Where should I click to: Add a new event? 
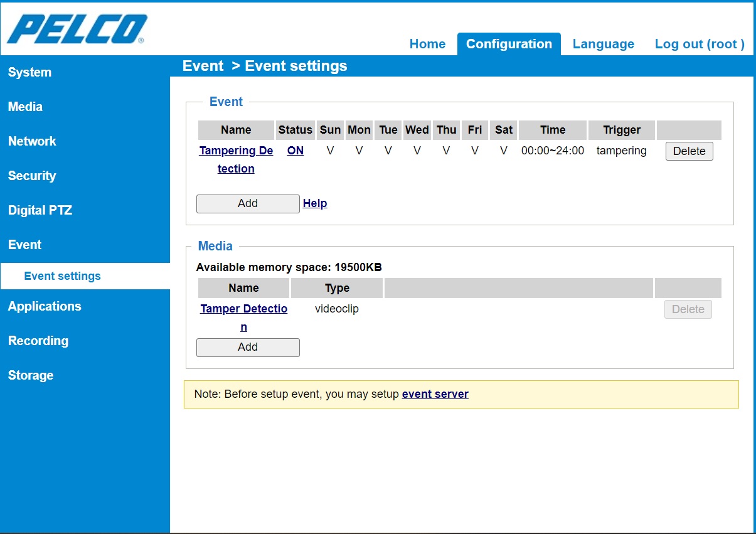click(248, 203)
